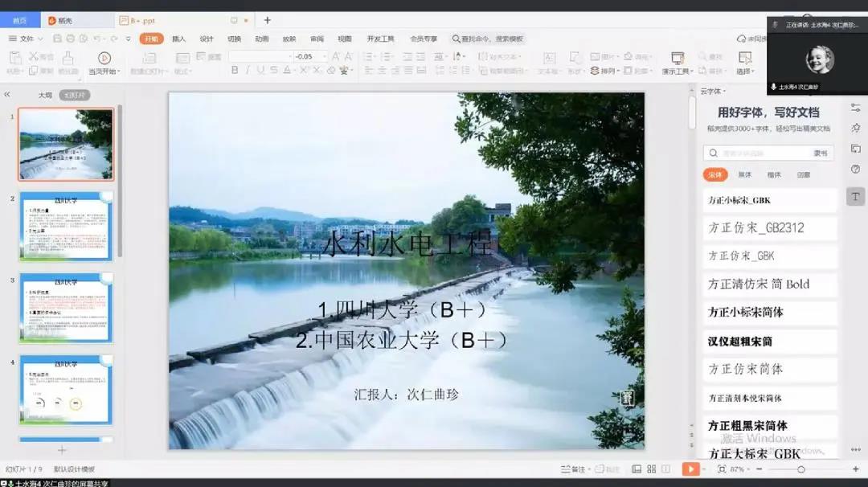
Task: Apply the 汉仪超粗宋简 font
Action: (x=739, y=341)
